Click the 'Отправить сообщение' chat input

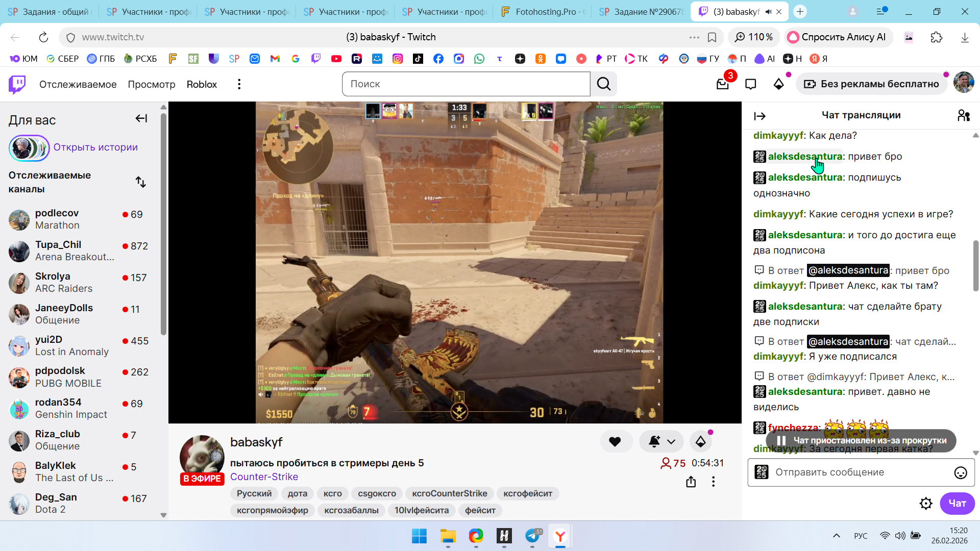(857, 472)
